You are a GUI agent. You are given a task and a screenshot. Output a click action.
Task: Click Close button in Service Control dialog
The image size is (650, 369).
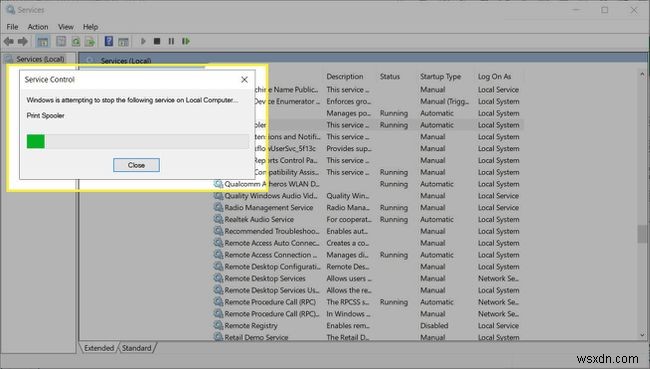coord(136,165)
